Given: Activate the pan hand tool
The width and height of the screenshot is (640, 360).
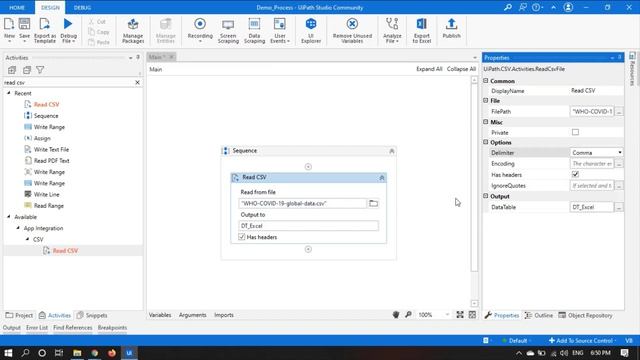Looking at the screenshot, I should point(396,315).
